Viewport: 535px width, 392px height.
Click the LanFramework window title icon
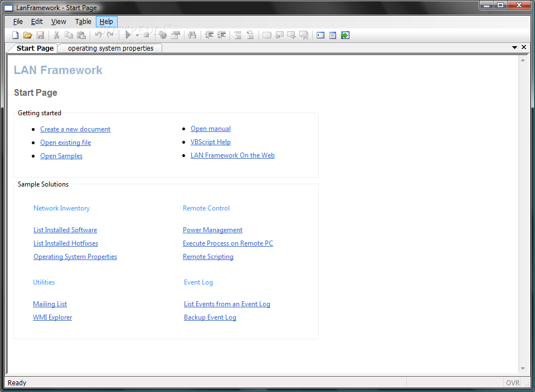click(x=8, y=8)
